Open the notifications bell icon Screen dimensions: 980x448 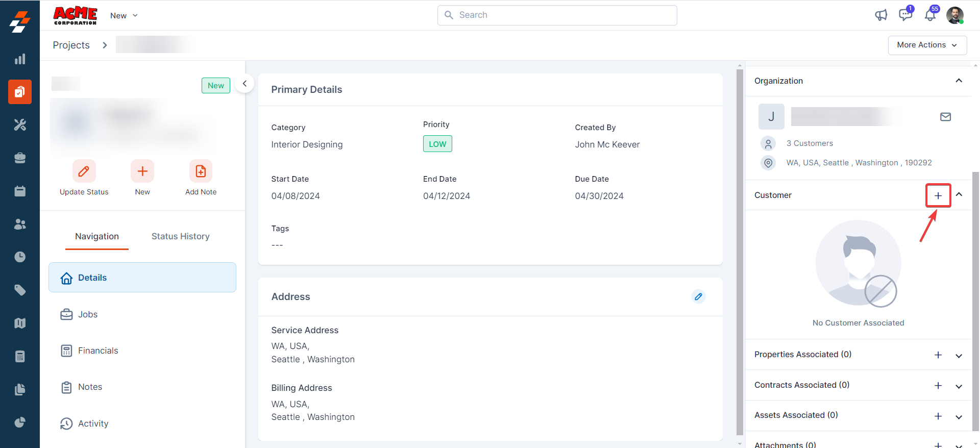point(930,15)
